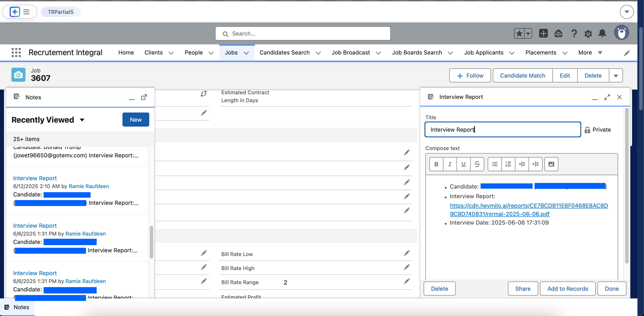Open the Setup gear icon
The image size is (644, 316).
588,34
